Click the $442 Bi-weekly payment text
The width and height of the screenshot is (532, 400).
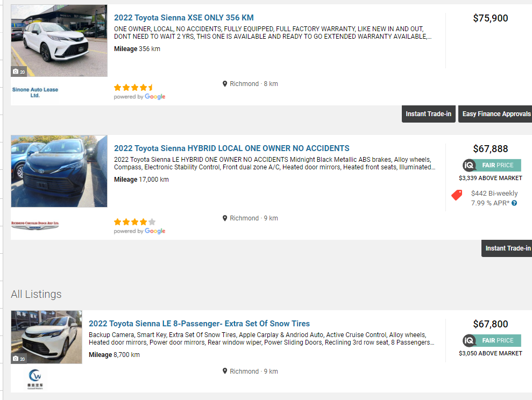tap(494, 194)
